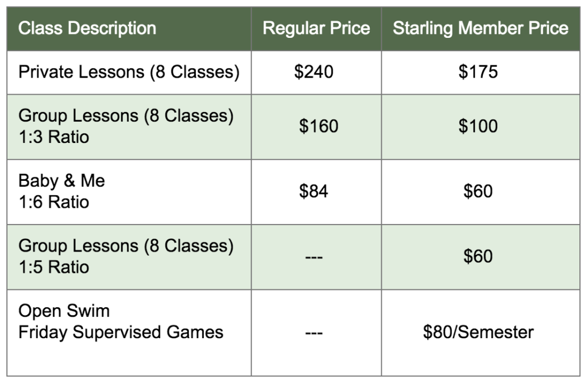Select the Regular Price column header
This screenshot has width=588, height=383.
tap(316, 29)
